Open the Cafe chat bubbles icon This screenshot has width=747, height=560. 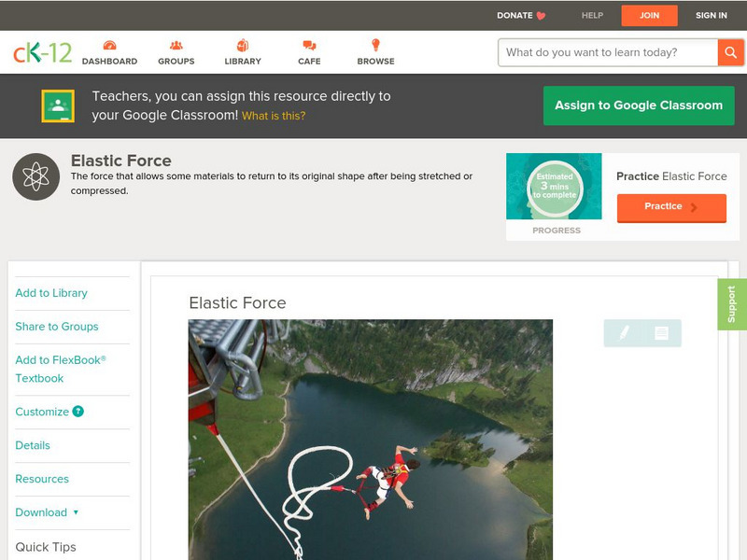coord(309,45)
